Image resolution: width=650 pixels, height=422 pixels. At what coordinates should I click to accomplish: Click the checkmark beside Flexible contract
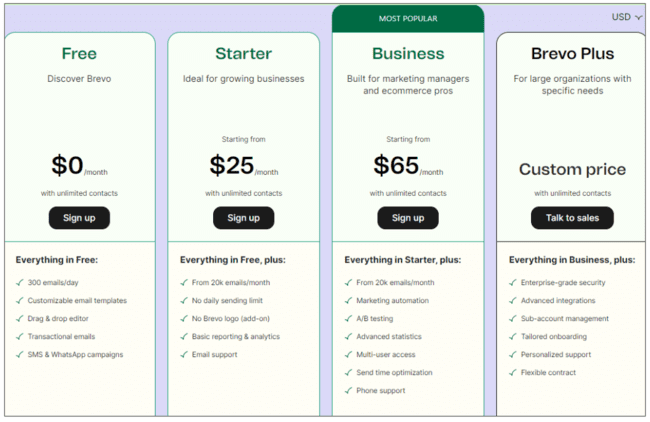click(512, 373)
